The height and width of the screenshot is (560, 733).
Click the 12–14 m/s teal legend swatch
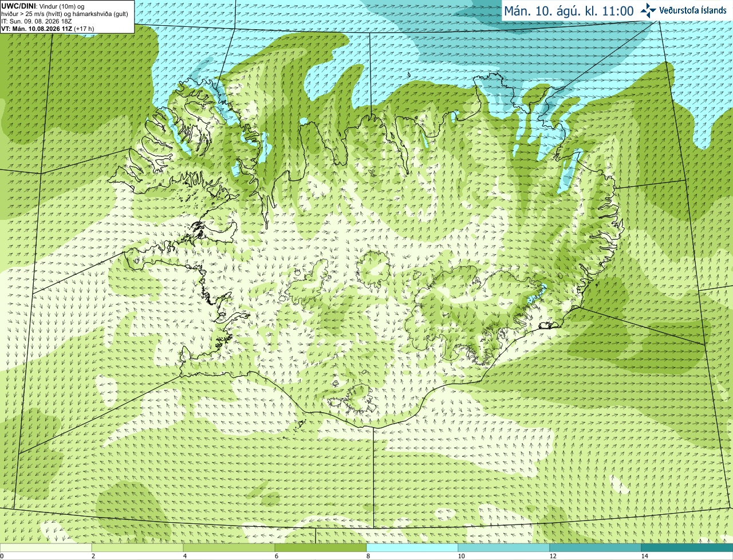click(596, 548)
